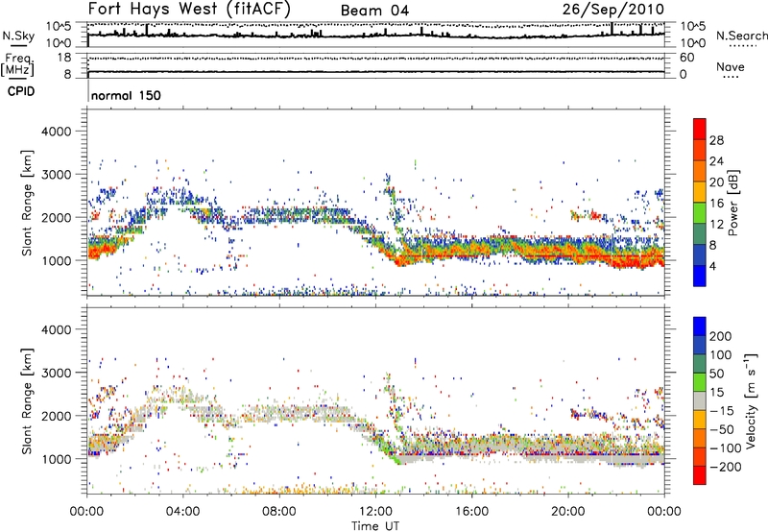This screenshot has width=768, height=532.
Task: Click the "16" label on power colorbar
Action: [716, 204]
